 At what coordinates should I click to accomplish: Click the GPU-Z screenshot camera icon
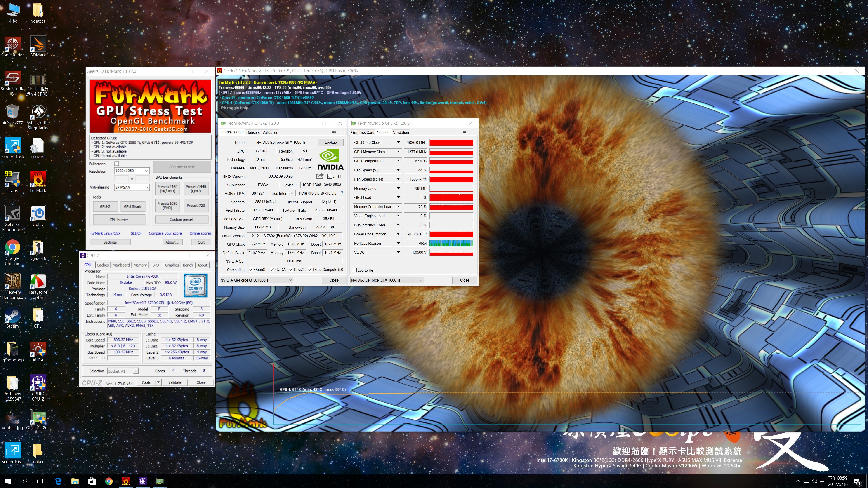[x=334, y=132]
